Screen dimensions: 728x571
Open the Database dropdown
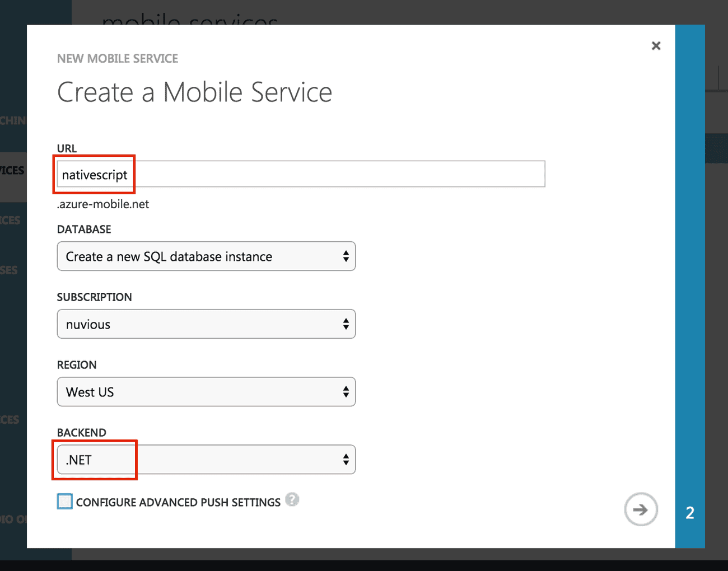[206, 256]
